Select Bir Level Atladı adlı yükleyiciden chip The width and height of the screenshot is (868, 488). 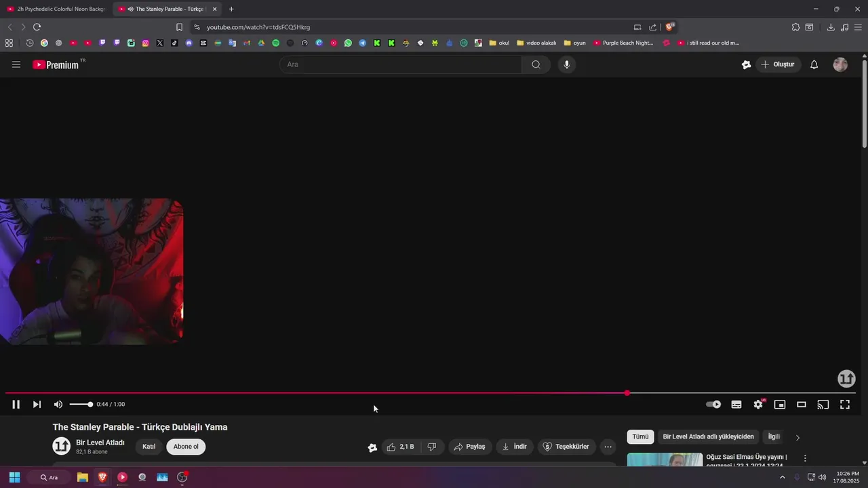click(x=708, y=436)
